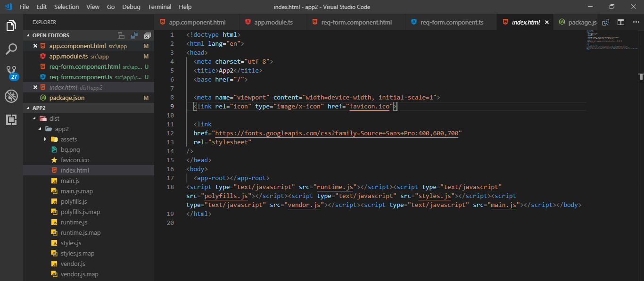
Task: Click the image icon of bg.png
Action: [x=54, y=150]
